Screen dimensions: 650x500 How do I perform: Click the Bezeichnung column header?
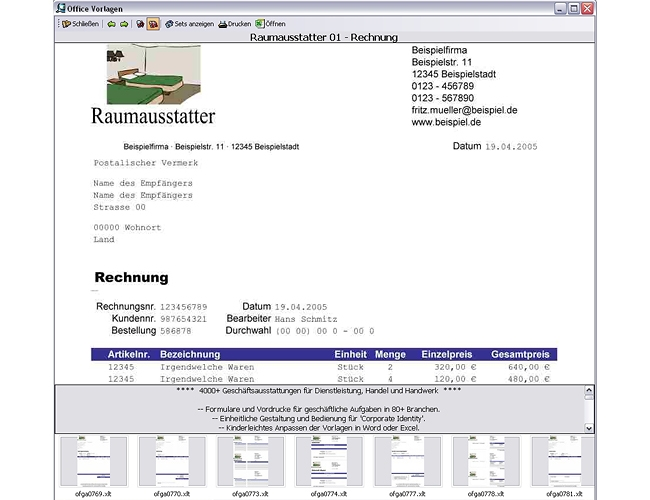[190, 354]
